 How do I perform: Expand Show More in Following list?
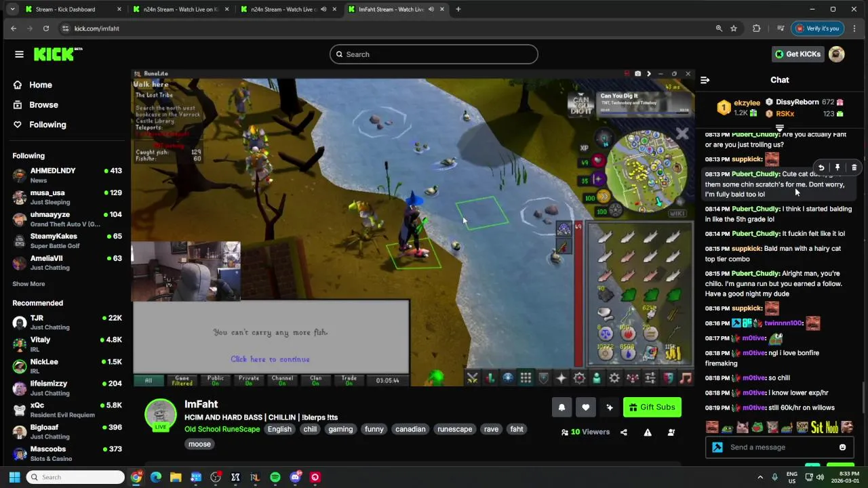point(28,284)
